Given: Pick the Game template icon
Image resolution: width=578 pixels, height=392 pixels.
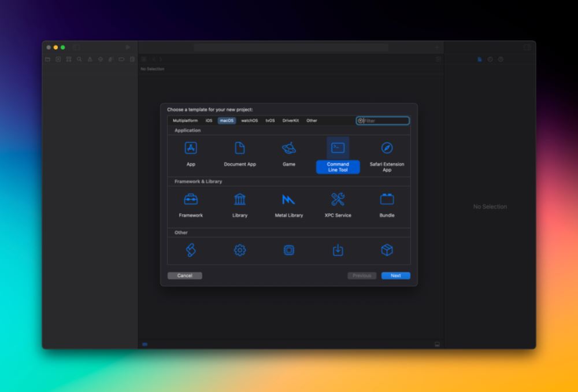Looking at the screenshot, I should pos(289,149).
